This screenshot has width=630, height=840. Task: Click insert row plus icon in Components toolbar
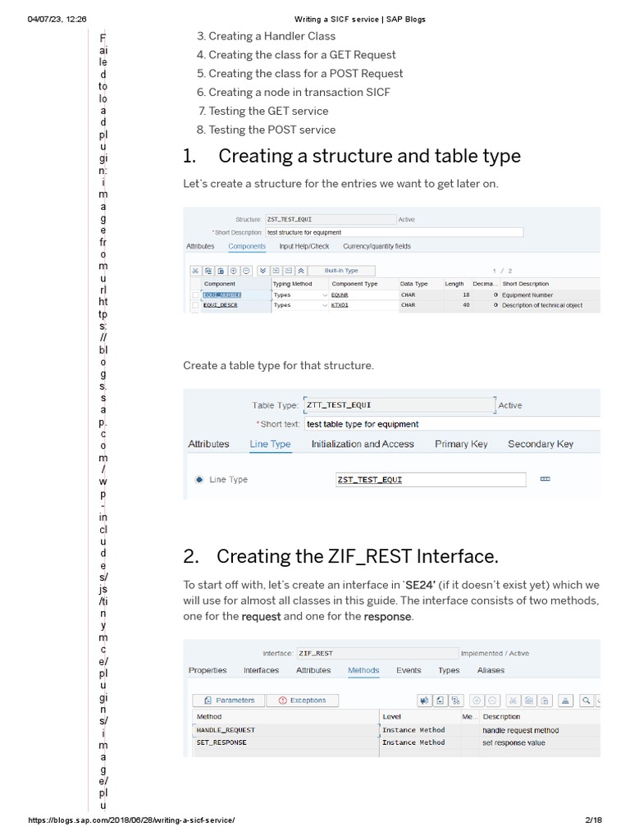pos(235,270)
